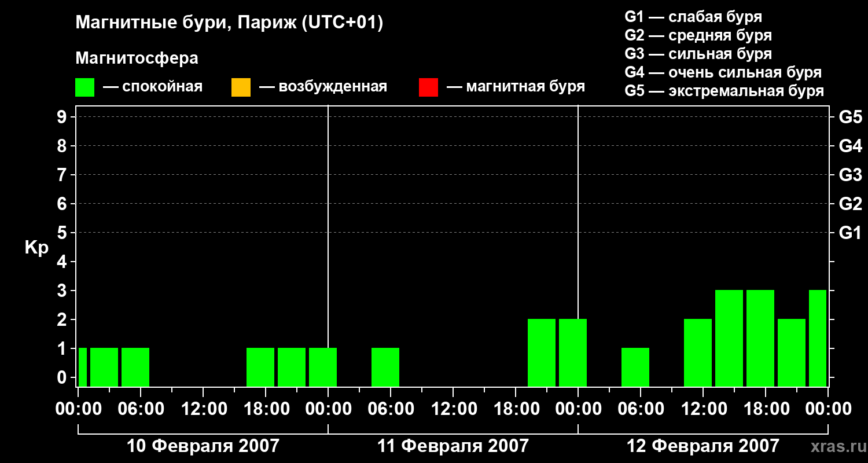
Task: Click the date label 11 Февраля 2007
Action: 453,446
